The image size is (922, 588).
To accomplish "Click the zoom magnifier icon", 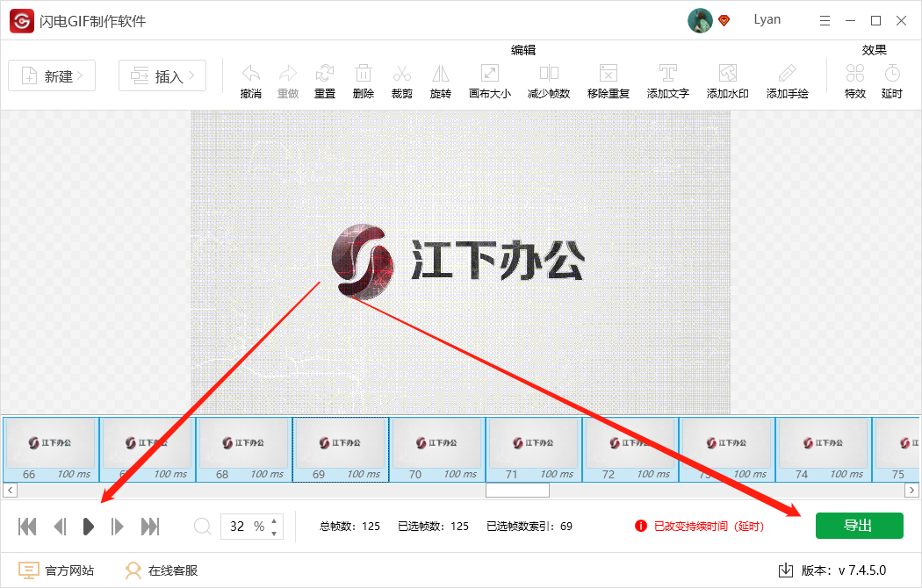I will (x=202, y=527).
